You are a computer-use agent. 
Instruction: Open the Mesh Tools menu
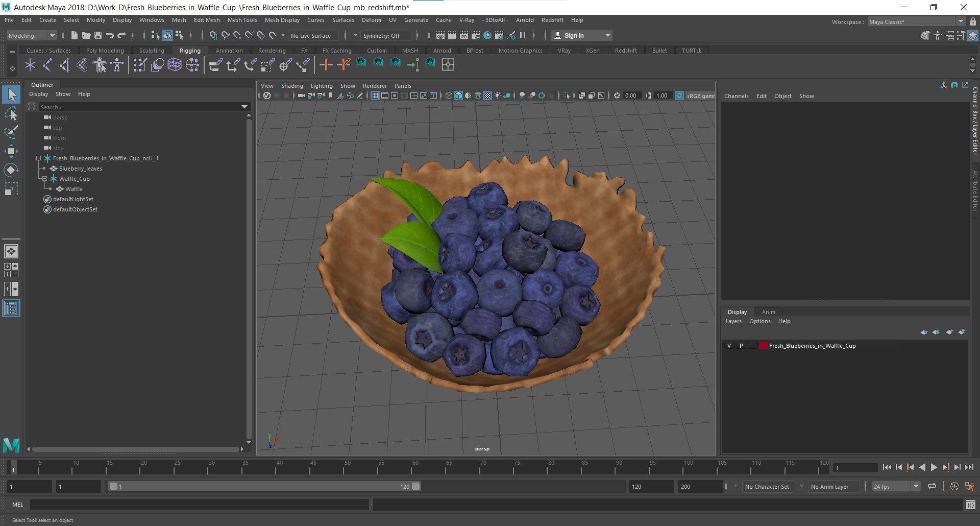click(x=242, y=20)
